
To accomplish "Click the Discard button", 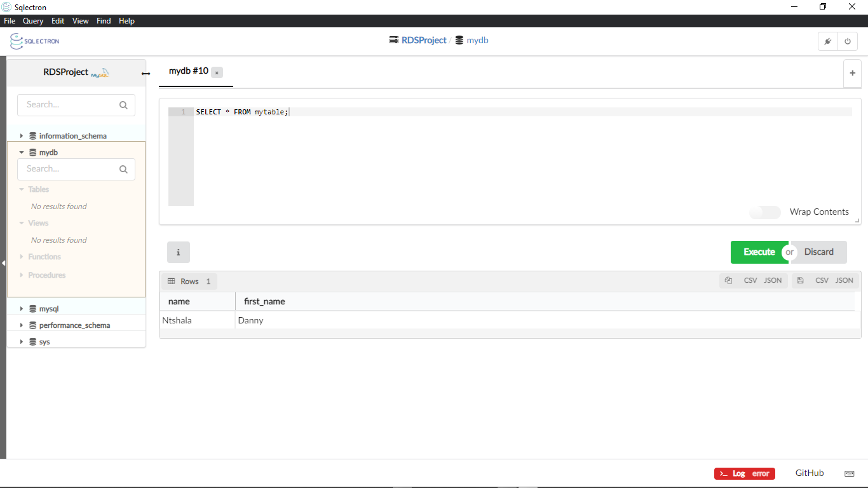I will point(818,252).
